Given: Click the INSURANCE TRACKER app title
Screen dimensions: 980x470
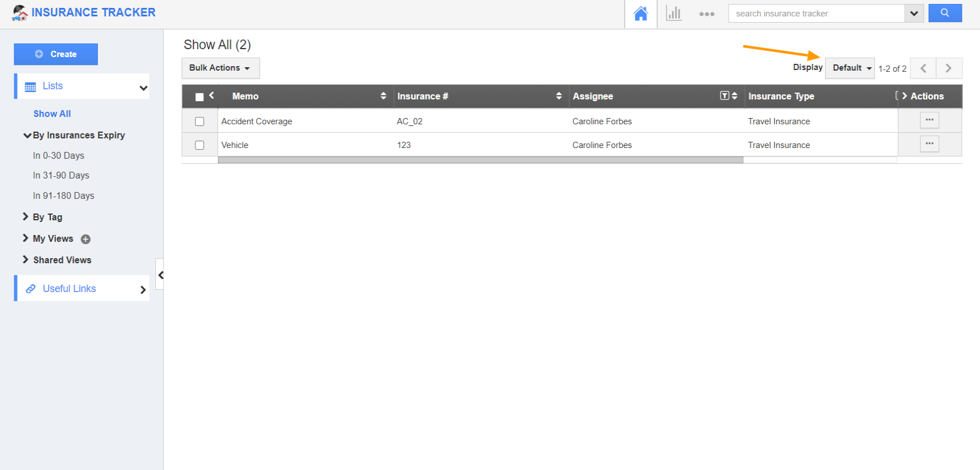Looking at the screenshot, I should click(93, 12).
